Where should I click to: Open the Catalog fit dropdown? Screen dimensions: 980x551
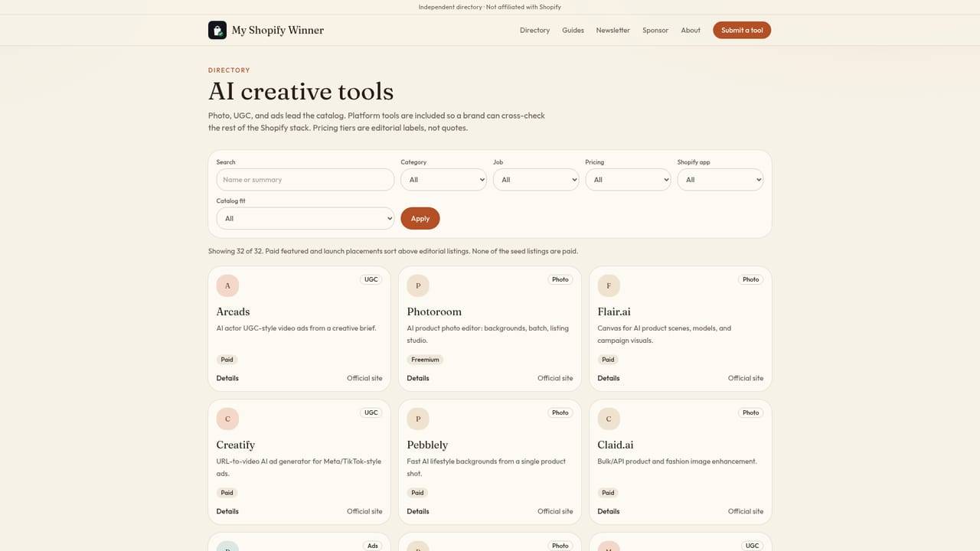(305, 218)
